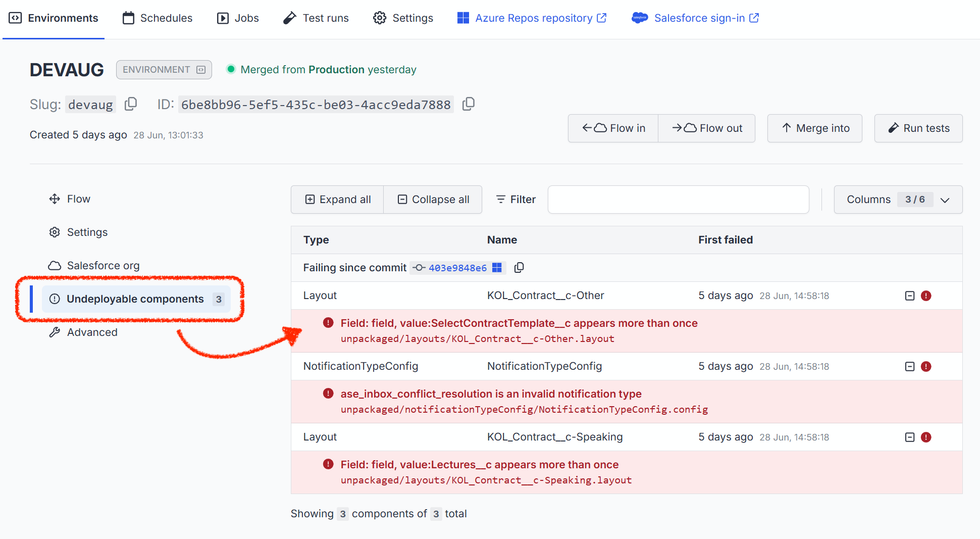The height and width of the screenshot is (539, 980).
Task: Click the Test runs pencil icon
Action: 290,18
